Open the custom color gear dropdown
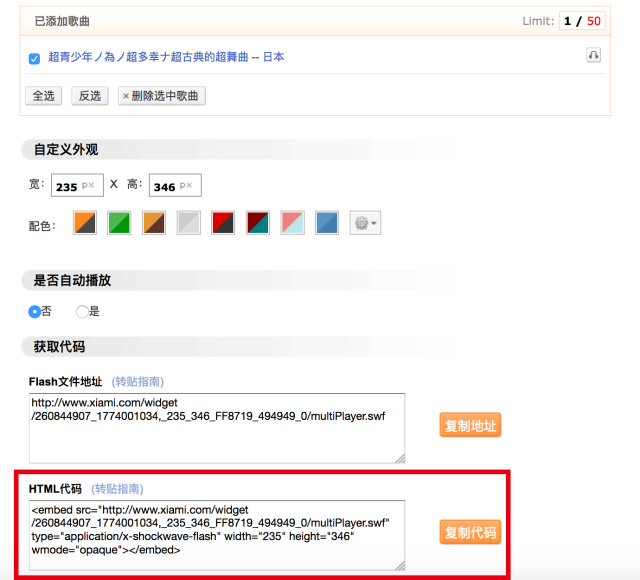640x580 pixels. click(365, 223)
